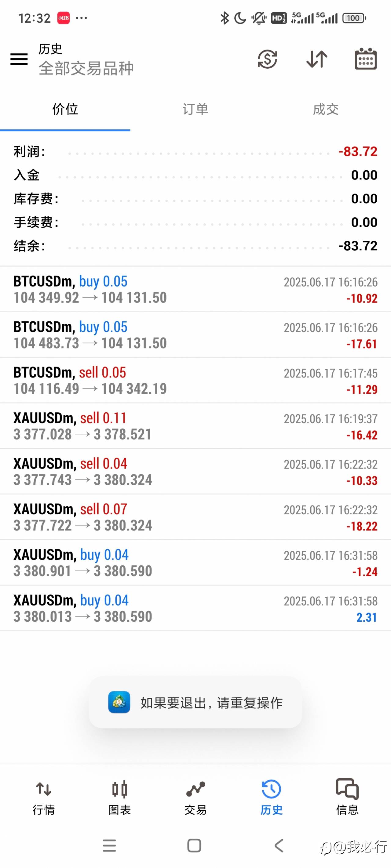Viewport: 391px width, 868px height.
Task: Expand BTCUSDm buy trade with -10.92 loss
Action: [195, 289]
